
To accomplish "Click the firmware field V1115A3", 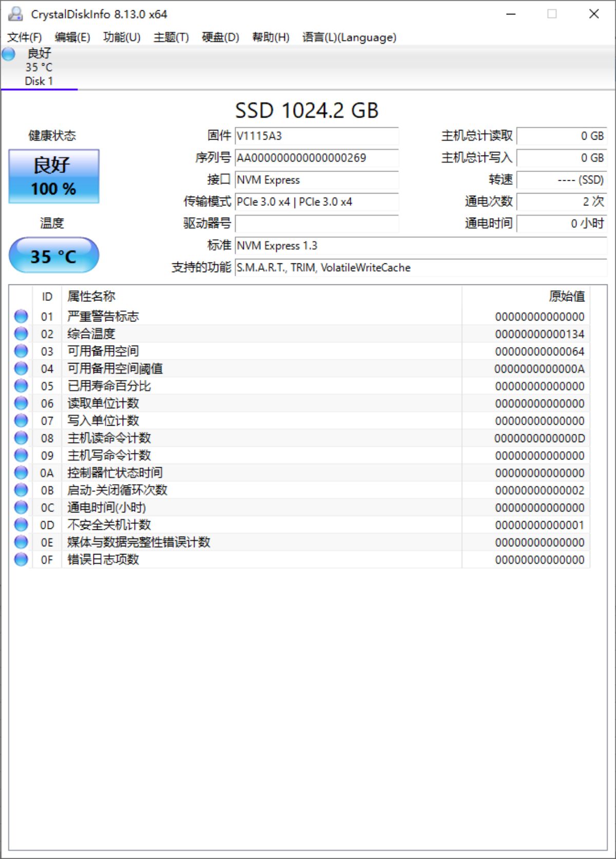I will pos(317,136).
